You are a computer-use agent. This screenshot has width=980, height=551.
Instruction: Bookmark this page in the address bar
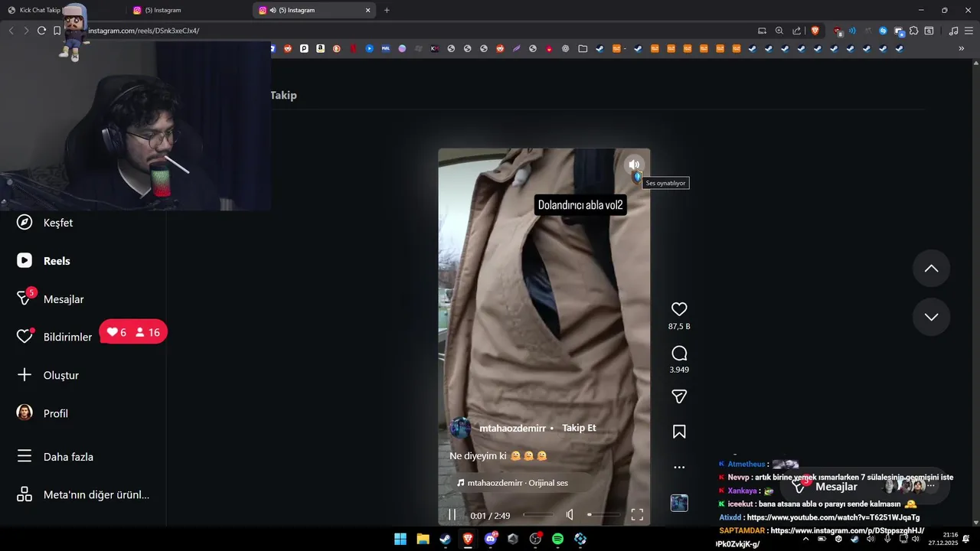[57, 31]
